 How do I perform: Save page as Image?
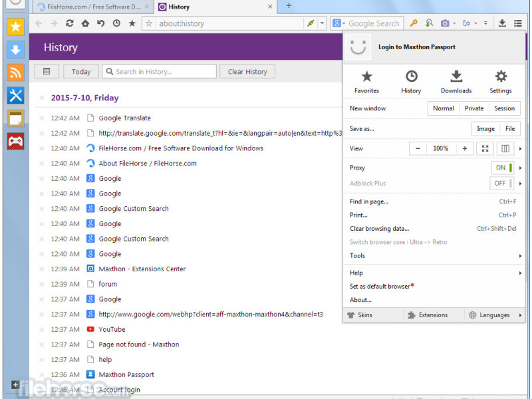coord(485,129)
